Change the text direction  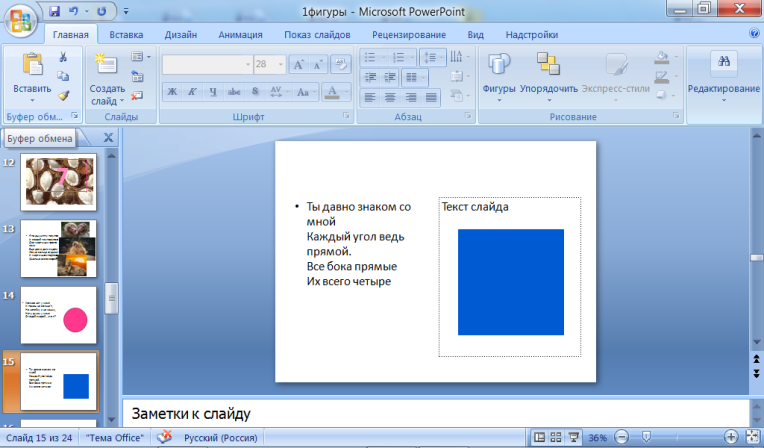tap(459, 57)
